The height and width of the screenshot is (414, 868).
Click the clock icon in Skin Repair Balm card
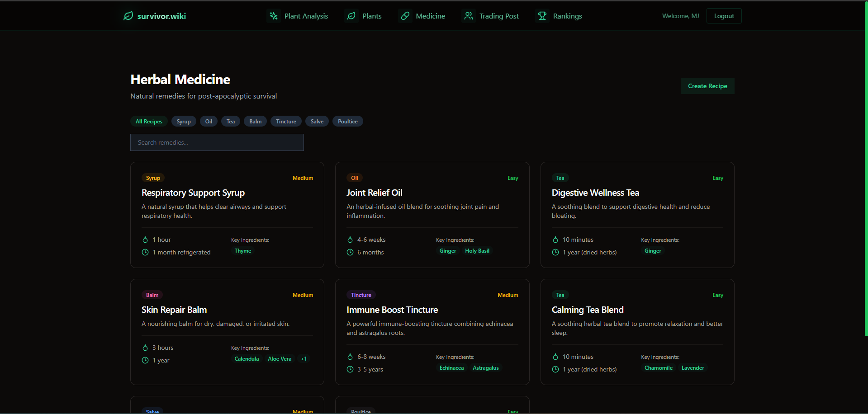tap(145, 360)
